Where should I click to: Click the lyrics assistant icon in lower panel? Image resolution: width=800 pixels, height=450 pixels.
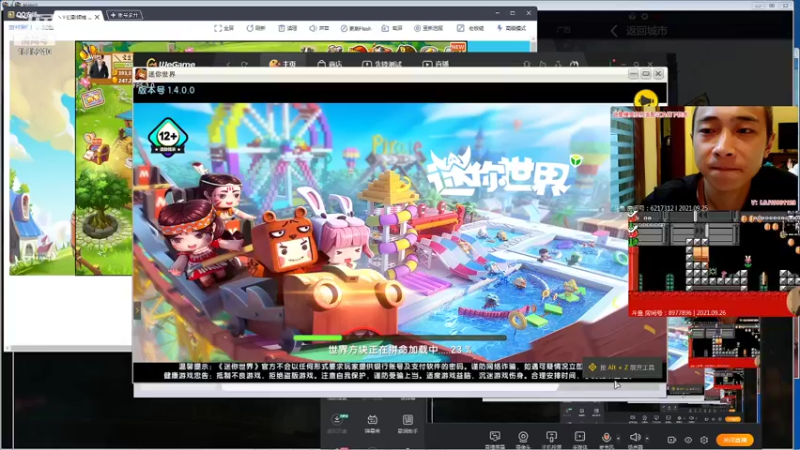pos(408,420)
